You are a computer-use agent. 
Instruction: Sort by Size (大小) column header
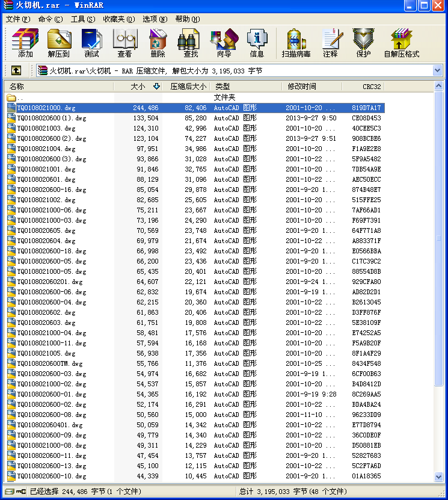click(x=138, y=87)
